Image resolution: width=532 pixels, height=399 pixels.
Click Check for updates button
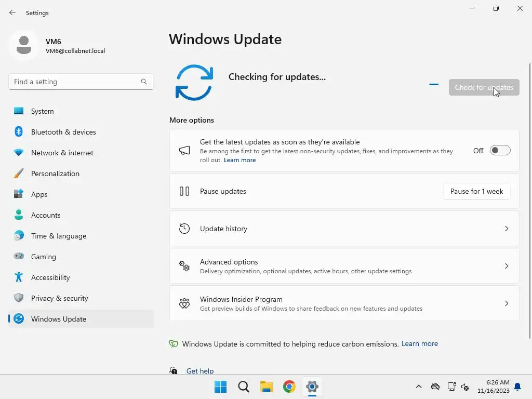(x=484, y=87)
